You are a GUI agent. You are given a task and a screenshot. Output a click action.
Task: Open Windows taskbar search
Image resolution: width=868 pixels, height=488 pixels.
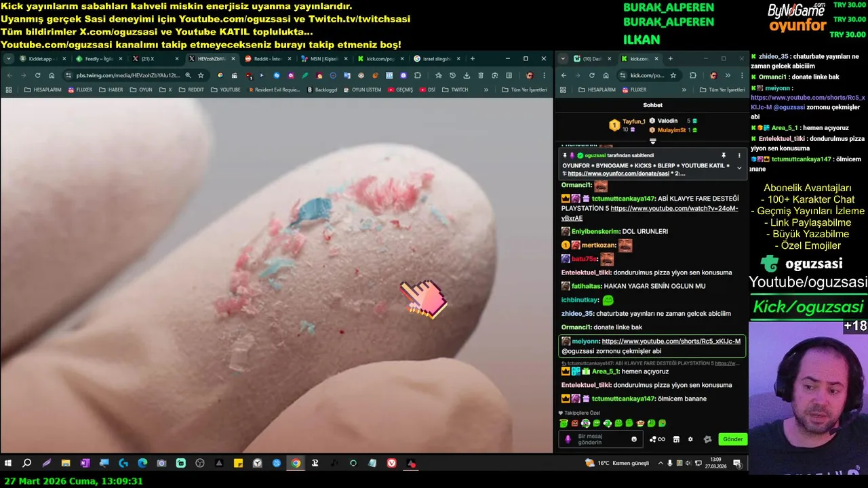(27, 463)
